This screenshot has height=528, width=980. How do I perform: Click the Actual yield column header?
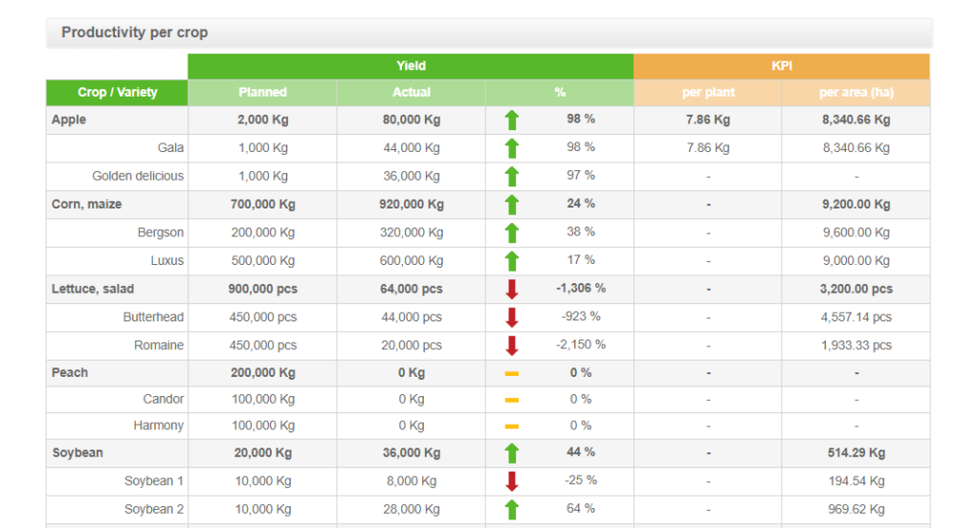[x=412, y=93]
